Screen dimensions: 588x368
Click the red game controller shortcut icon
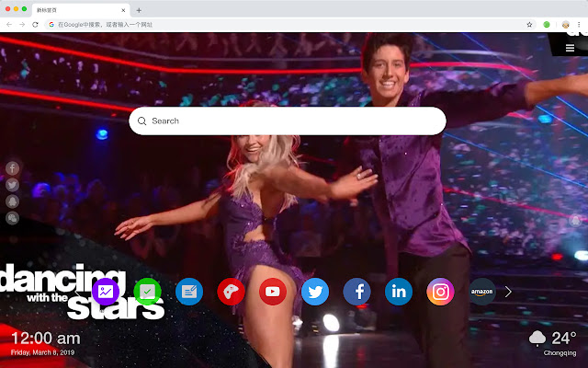[x=231, y=292]
